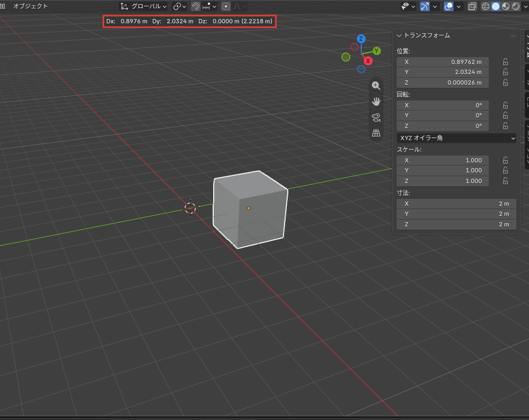The width and height of the screenshot is (529, 420).
Task: Click the 位置 X value field
Action: tap(443, 62)
